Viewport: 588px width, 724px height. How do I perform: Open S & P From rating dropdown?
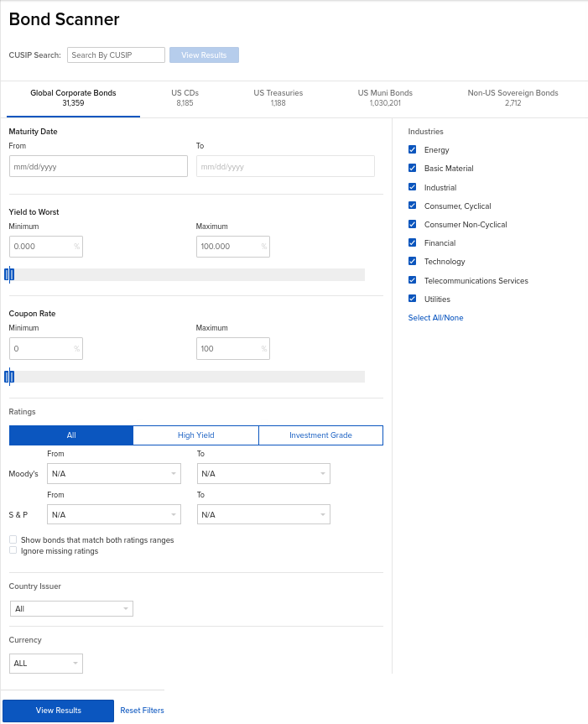click(114, 514)
